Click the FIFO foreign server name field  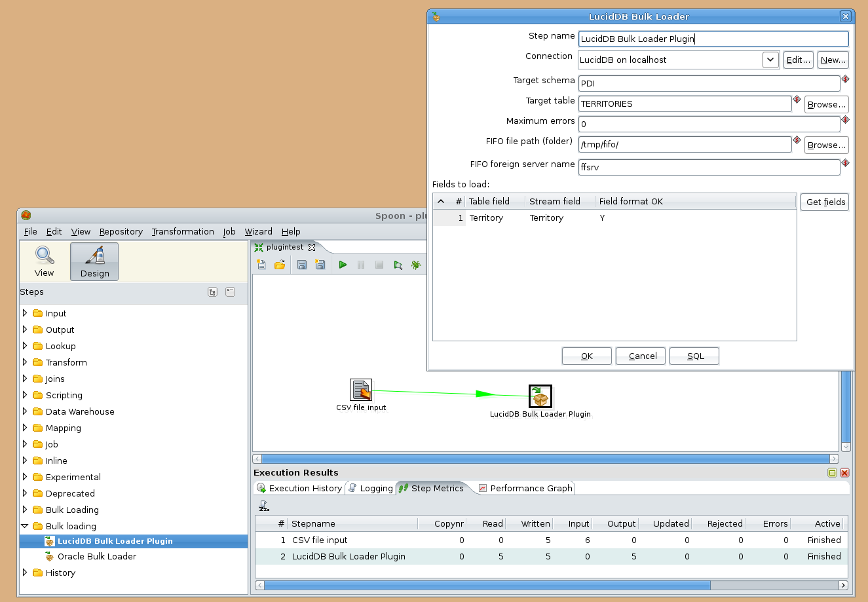(709, 167)
